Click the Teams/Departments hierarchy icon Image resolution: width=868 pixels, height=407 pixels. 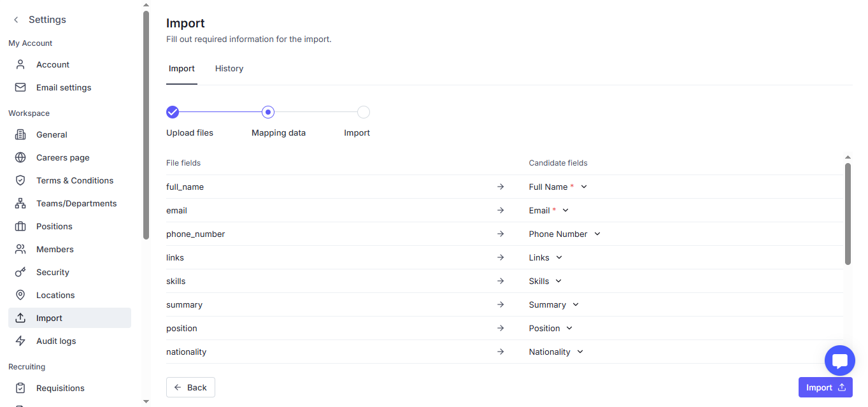coord(20,203)
